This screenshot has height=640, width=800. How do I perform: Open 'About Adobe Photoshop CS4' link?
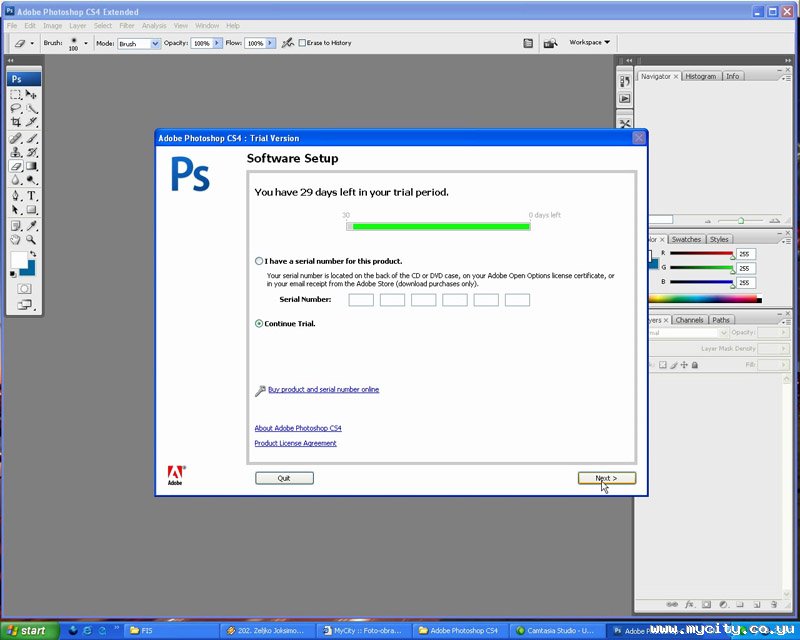pos(298,428)
